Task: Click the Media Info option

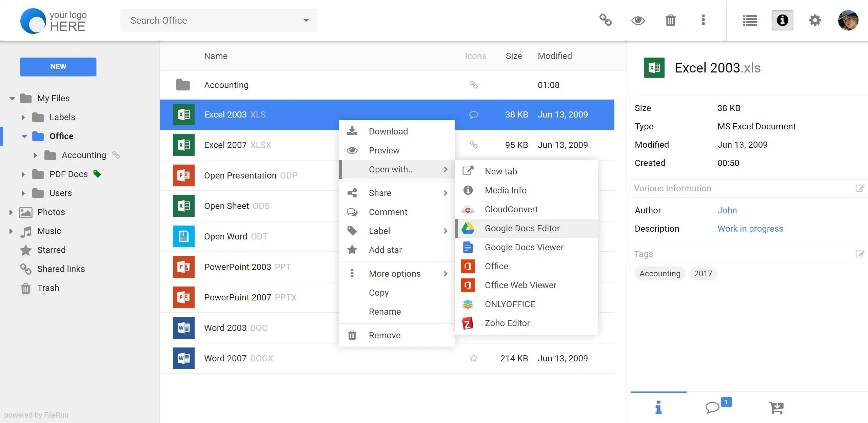Action: point(506,190)
